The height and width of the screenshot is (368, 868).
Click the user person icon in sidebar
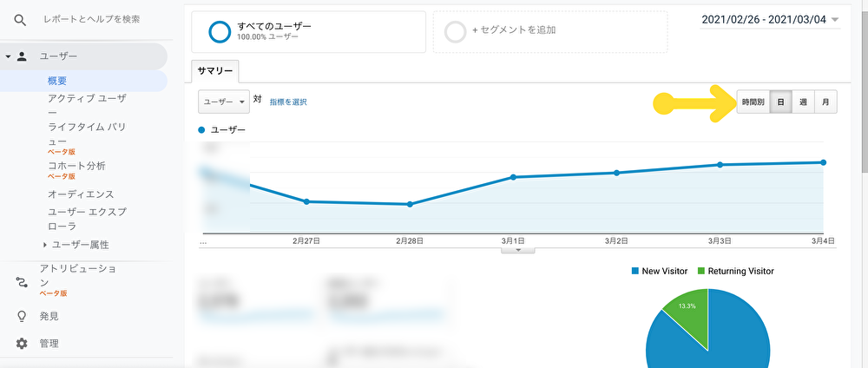point(22,56)
